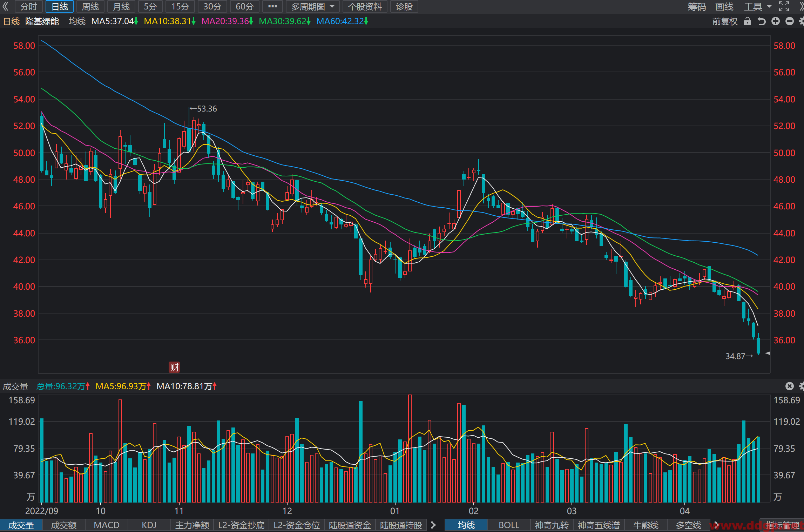Select the KDJ indicator tab
The height and width of the screenshot is (532, 804).
click(149, 525)
